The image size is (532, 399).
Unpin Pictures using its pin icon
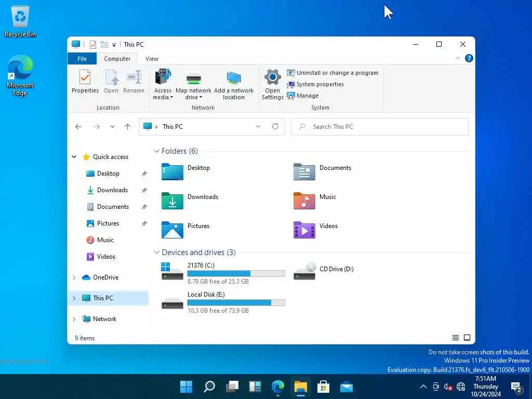pos(144,223)
